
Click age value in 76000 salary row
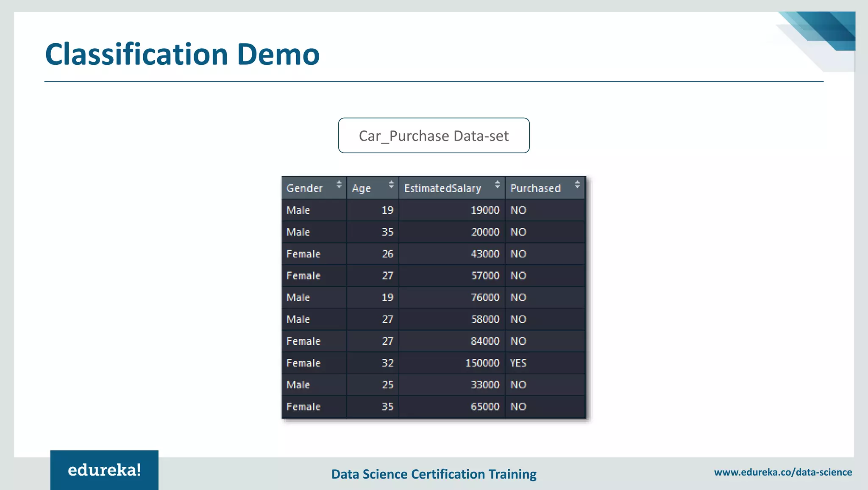pos(387,298)
